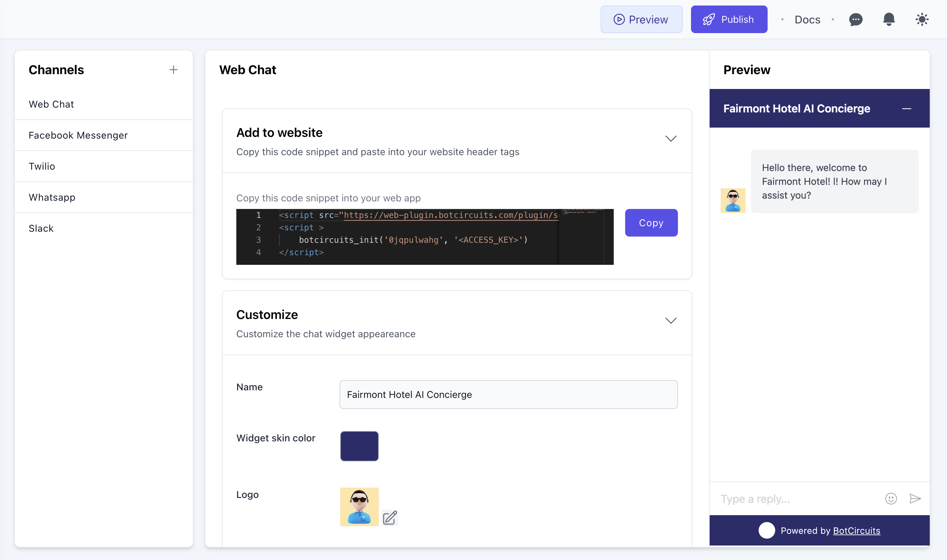Click the logo edit pencil icon
947x560 pixels.
[x=389, y=518]
